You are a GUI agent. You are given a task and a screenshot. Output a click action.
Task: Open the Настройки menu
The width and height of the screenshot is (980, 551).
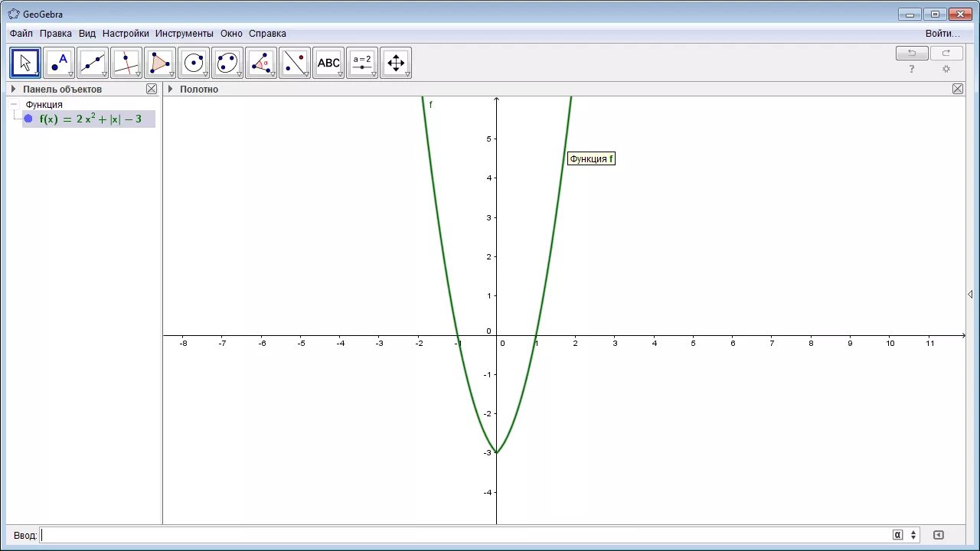pos(126,34)
